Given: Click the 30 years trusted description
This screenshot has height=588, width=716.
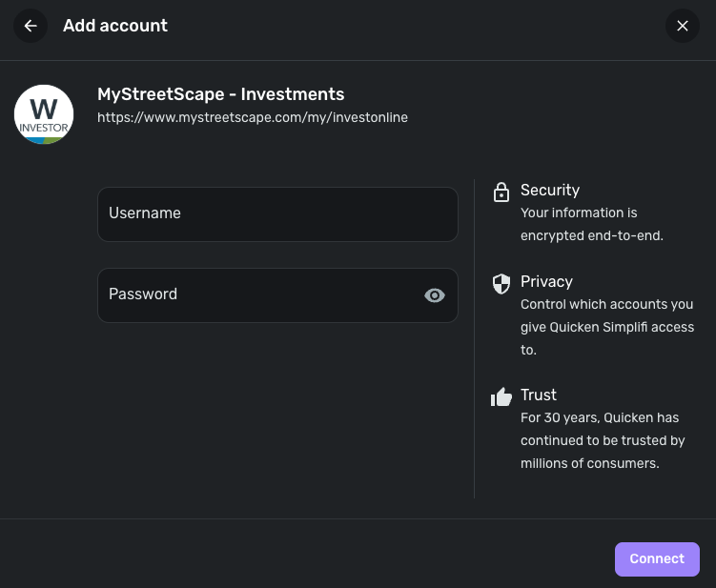Looking at the screenshot, I should click(x=603, y=440).
